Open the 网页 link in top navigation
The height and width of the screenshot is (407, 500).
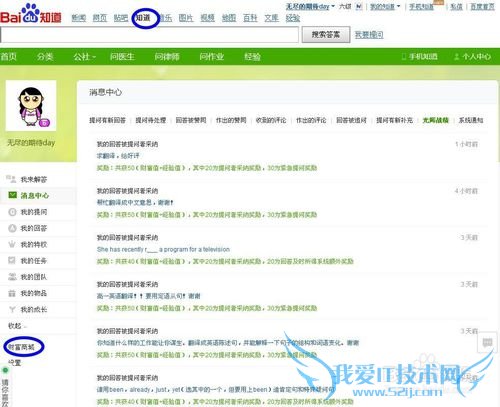(x=100, y=18)
